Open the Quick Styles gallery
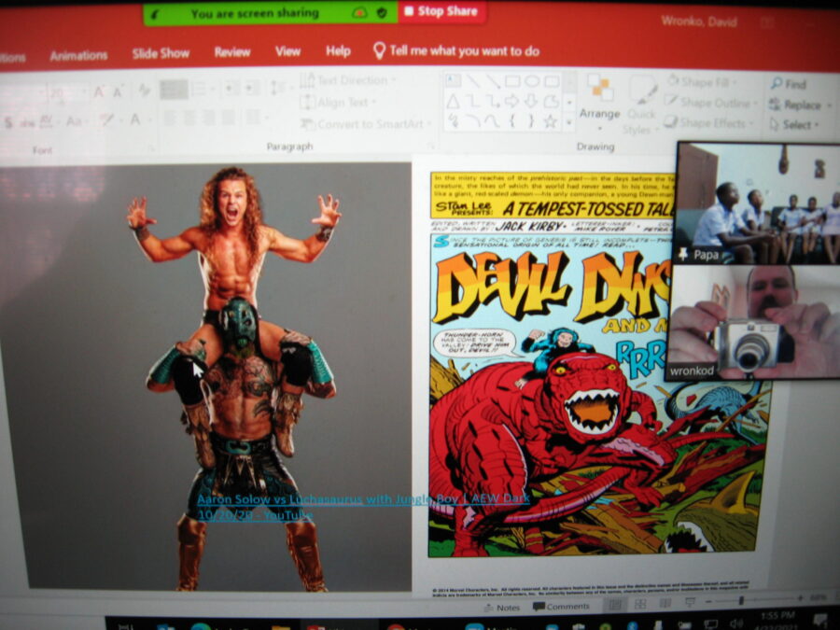Image resolution: width=840 pixels, height=630 pixels. click(x=639, y=108)
